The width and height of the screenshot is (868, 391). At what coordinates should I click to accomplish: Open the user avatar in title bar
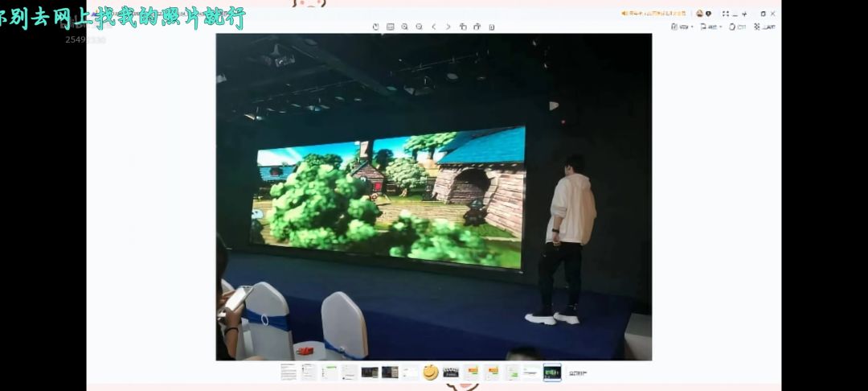(x=700, y=14)
